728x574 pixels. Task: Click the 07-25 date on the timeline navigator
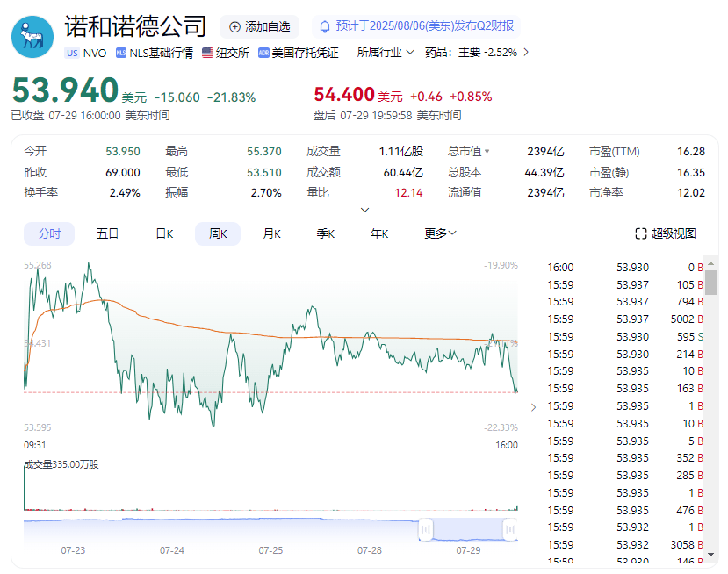pos(270,550)
